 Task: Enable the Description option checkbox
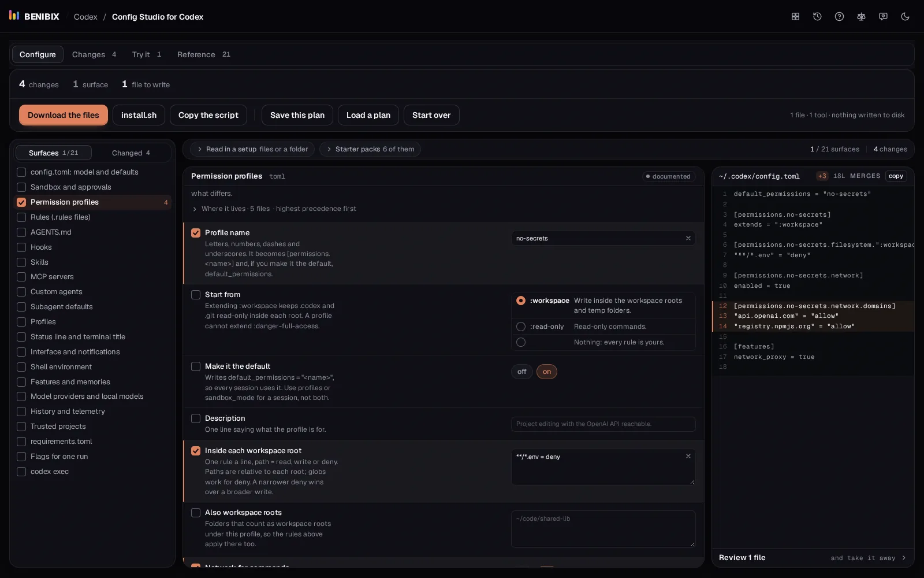pos(196,418)
